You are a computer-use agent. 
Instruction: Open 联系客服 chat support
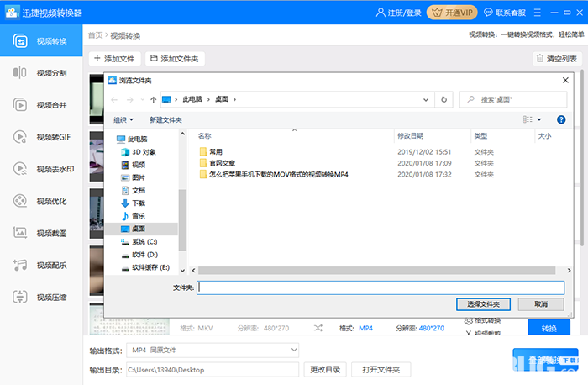coord(505,13)
